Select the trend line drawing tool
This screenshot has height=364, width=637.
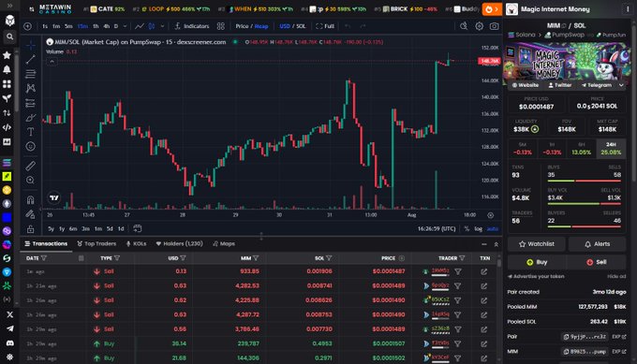(x=31, y=60)
